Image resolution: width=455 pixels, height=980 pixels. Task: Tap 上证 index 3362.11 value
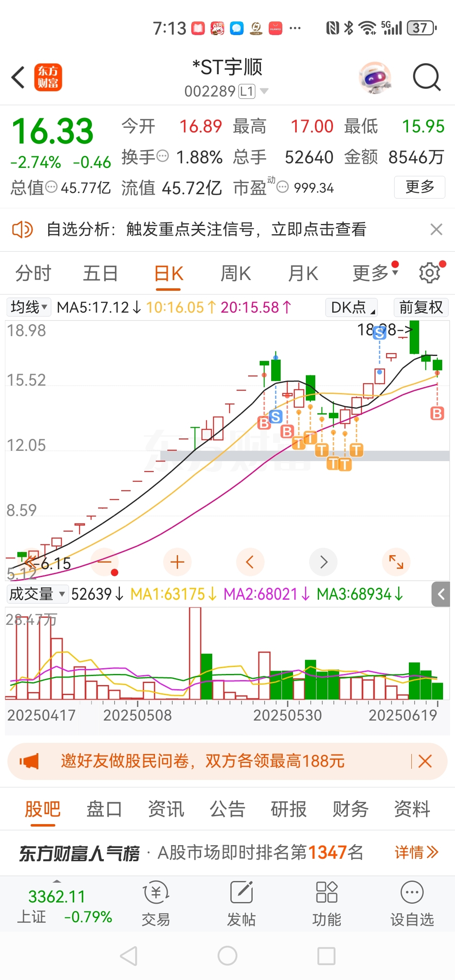(x=57, y=896)
